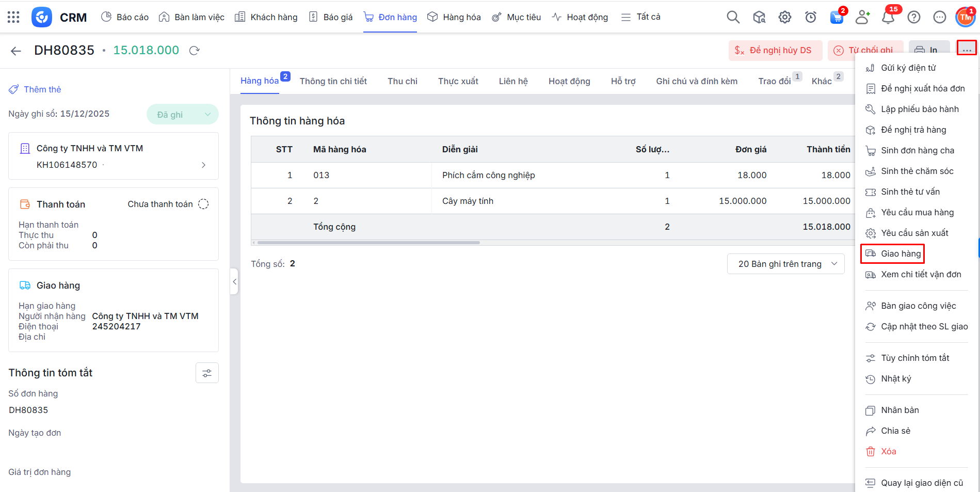The image size is (980, 492).
Task: Choose 'Xóa' in the dropdown menu
Action: click(888, 451)
